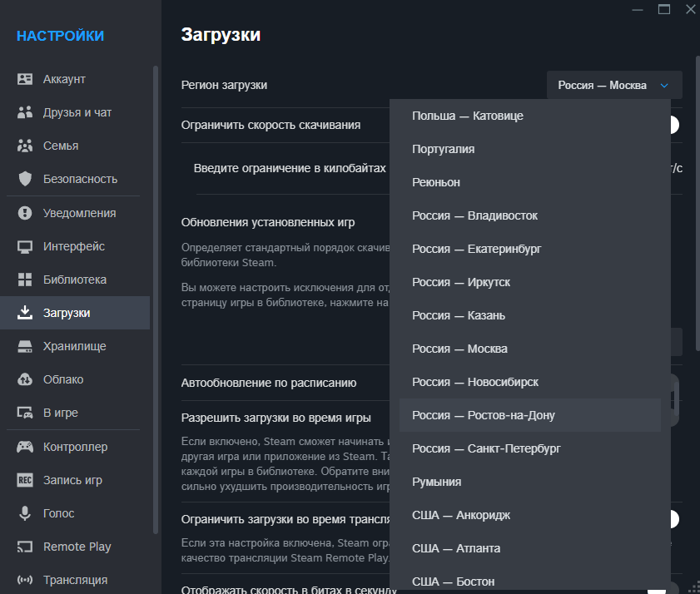Click the sidebar vertical scrollbar
The image size is (700, 594).
[x=156, y=299]
